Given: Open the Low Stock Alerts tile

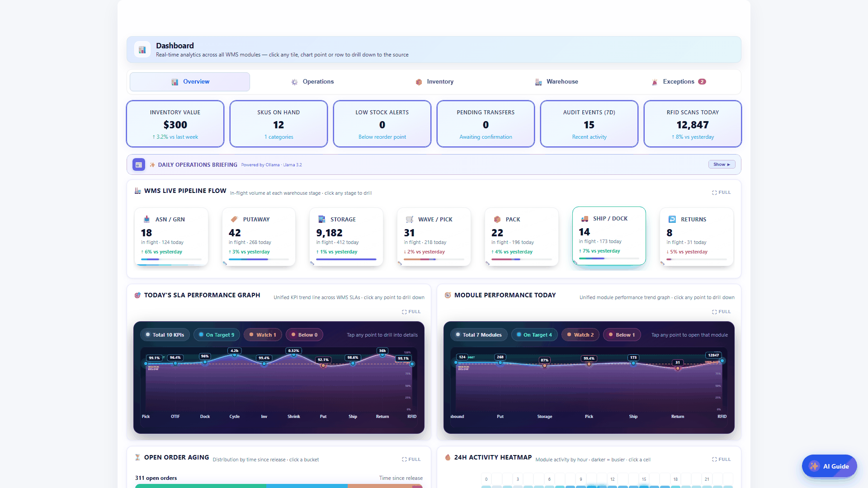Looking at the screenshot, I should click(x=382, y=124).
